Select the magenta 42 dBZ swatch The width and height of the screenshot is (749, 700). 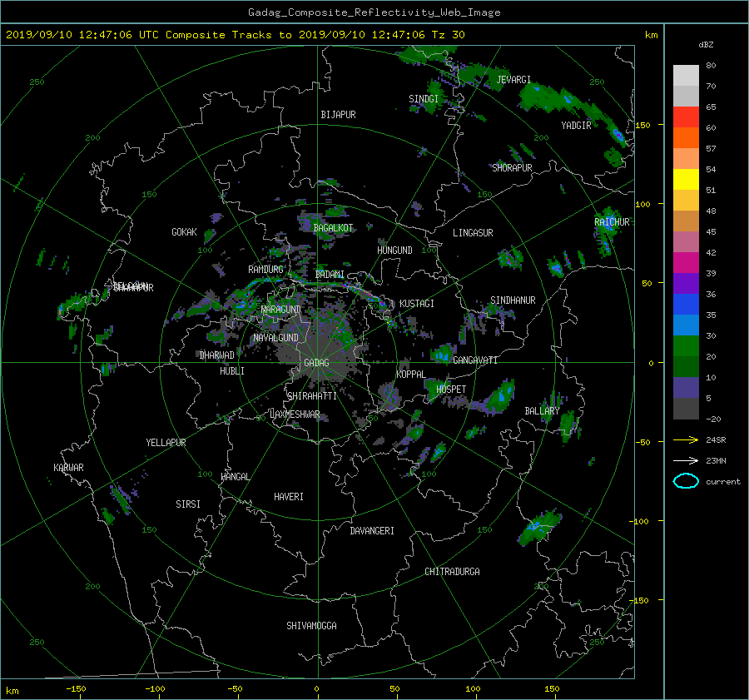[686, 262]
